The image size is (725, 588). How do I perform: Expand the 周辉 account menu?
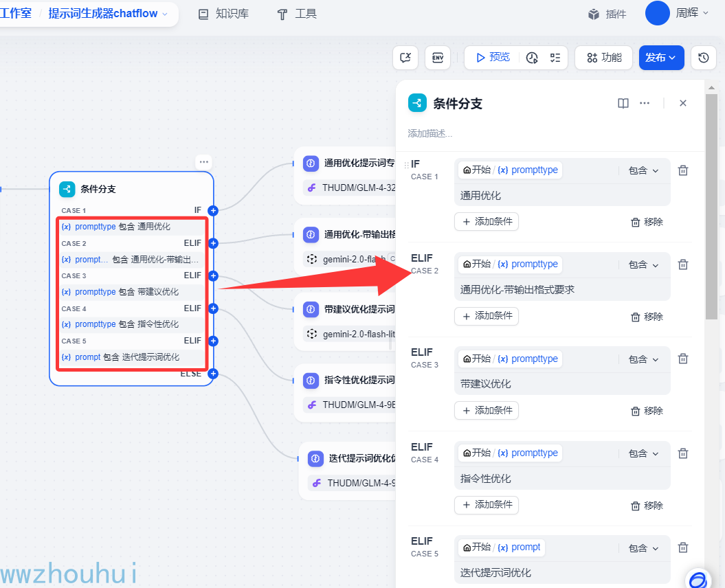692,13
